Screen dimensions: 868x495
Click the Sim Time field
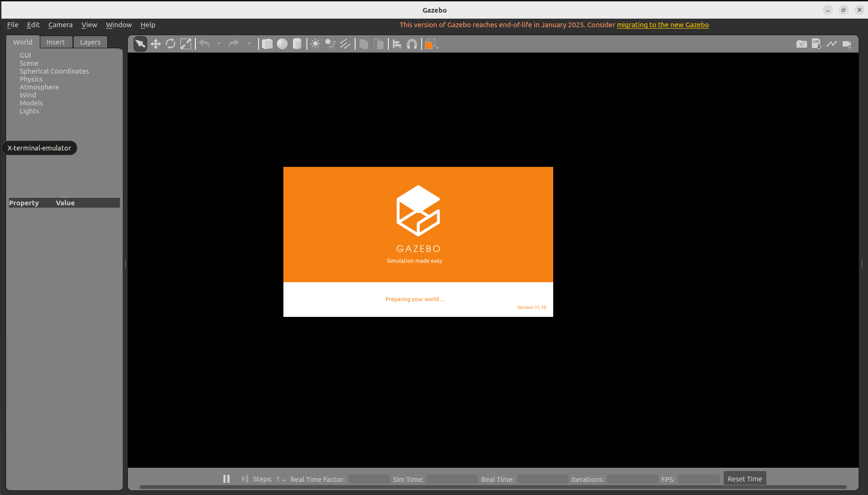click(x=453, y=479)
